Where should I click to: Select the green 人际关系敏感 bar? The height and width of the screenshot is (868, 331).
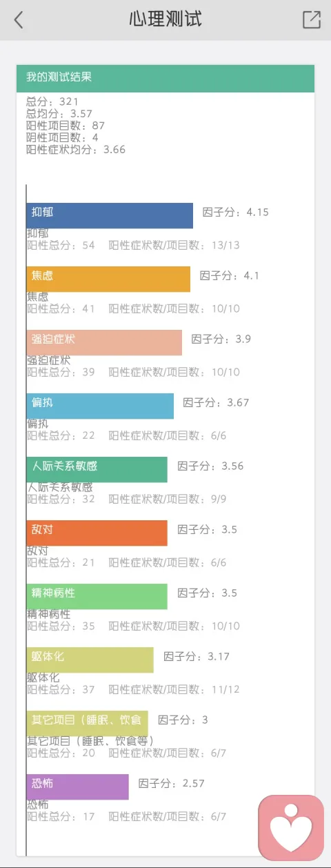tap(97, 469)
